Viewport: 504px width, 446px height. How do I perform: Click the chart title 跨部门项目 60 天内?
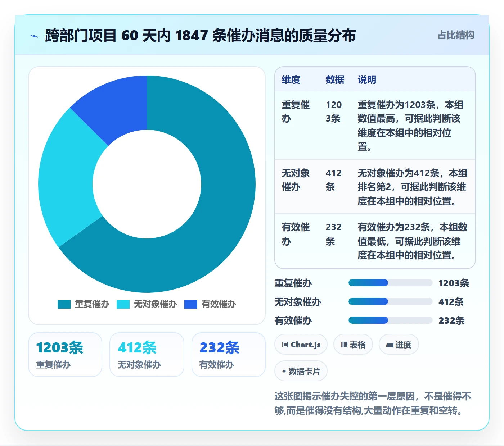200,36
